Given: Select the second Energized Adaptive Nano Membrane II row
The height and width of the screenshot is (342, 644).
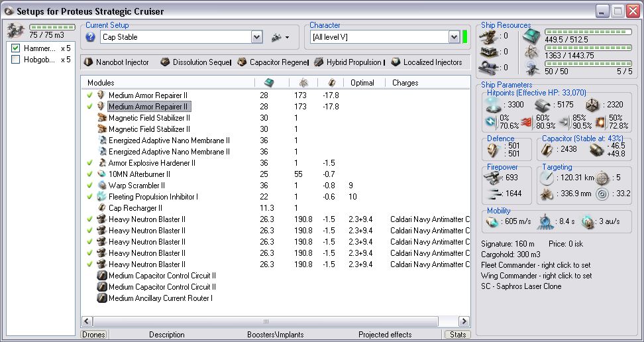Looking at the screenshot, I should pos(275,152).
